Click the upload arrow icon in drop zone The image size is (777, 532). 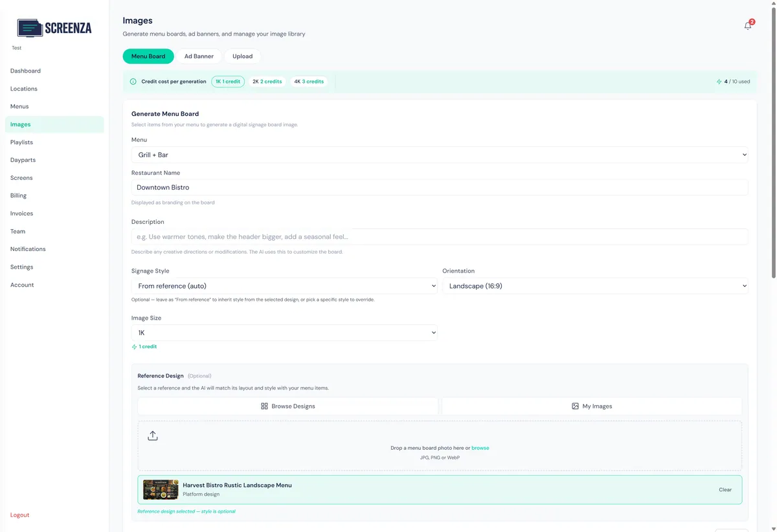click(153, 436)
